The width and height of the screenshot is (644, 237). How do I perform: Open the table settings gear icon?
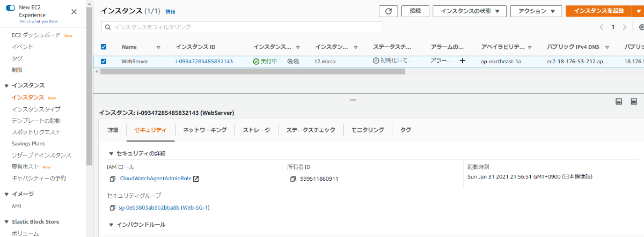pyautogui.click(x=641, y=27)
